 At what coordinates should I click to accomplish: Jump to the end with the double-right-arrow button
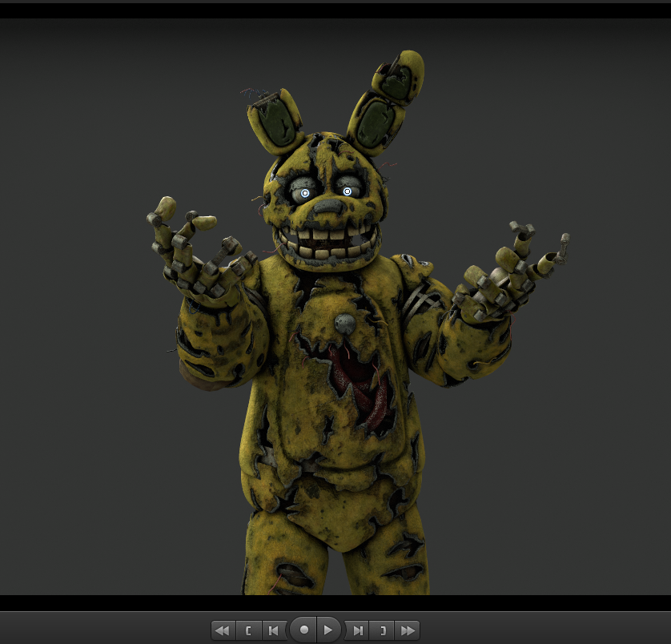pyautogui.click(x=407, y=630)
